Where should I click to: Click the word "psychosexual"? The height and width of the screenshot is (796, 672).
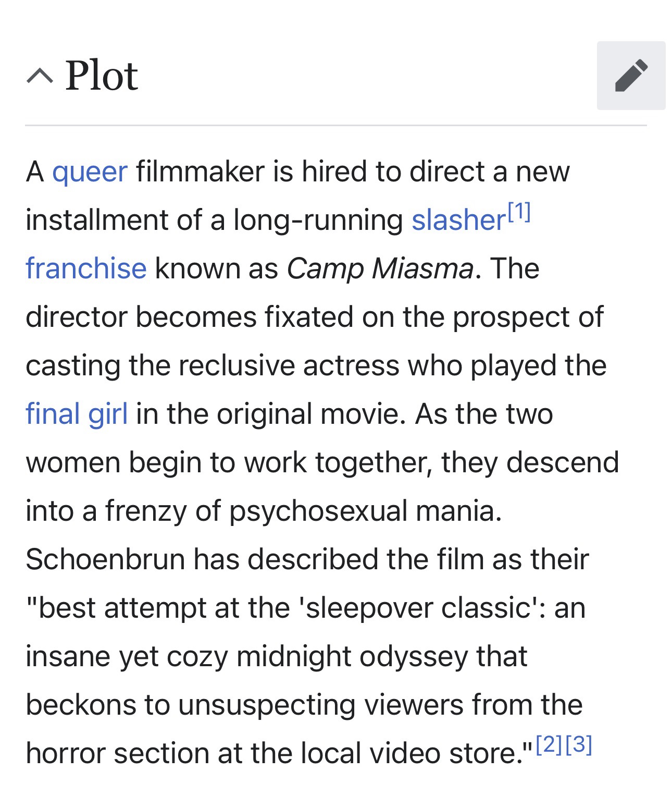pos(318,511)
